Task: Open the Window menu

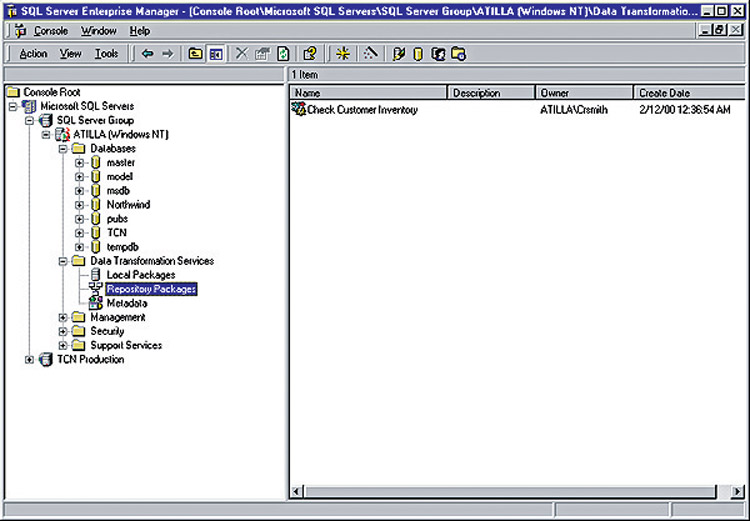Action: click(99, 31)
